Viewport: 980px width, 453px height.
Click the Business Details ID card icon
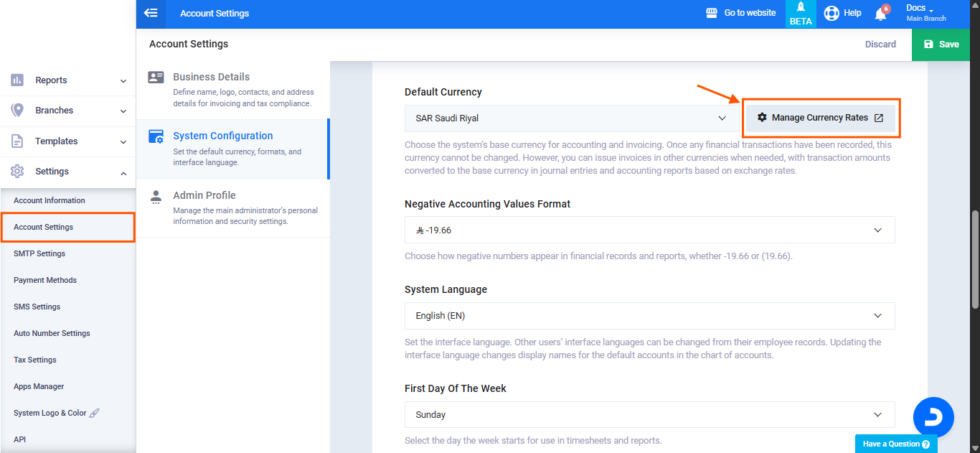pyautogui.click(x=156, y=78)
